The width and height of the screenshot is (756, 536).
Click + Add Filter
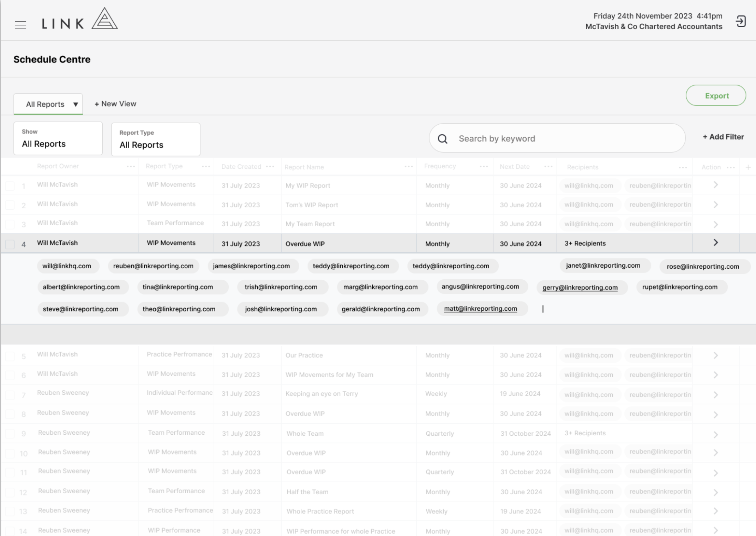(723, 137)
